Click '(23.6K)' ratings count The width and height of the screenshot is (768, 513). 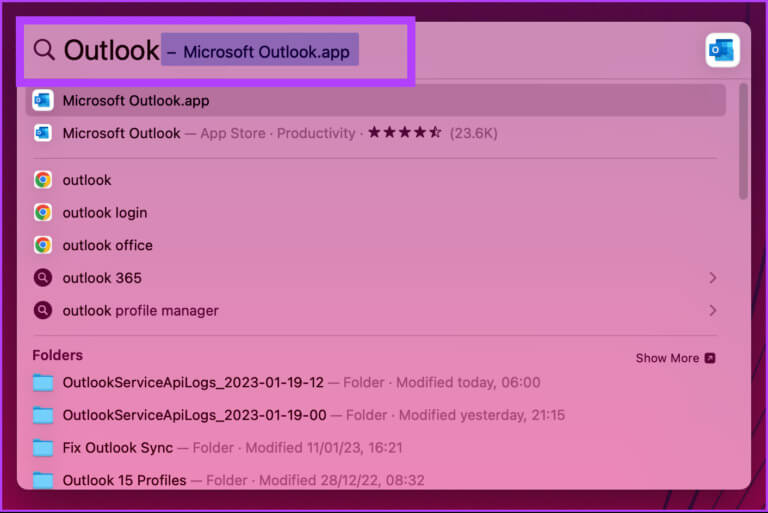(x=474, y=133)
